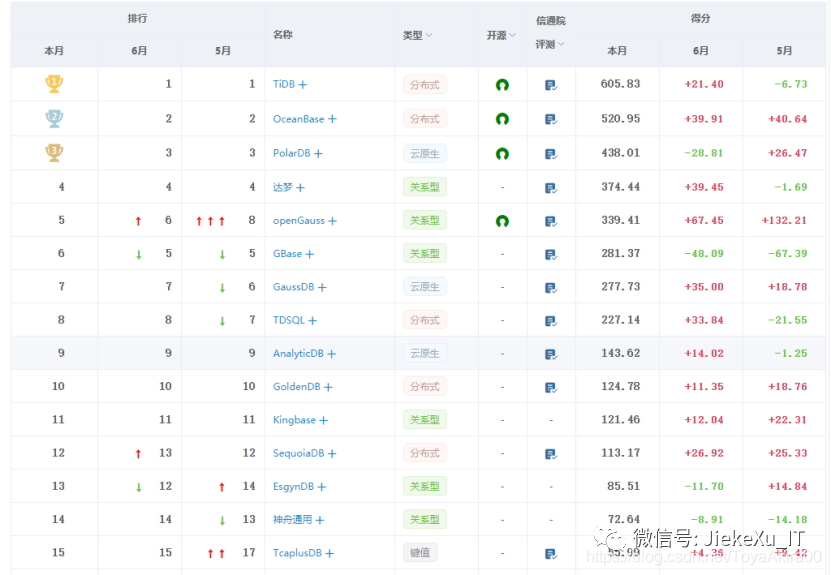Open the EsgynDB database link
The height and width of the screenshot is (575, 831).
(x=293, y=486)
